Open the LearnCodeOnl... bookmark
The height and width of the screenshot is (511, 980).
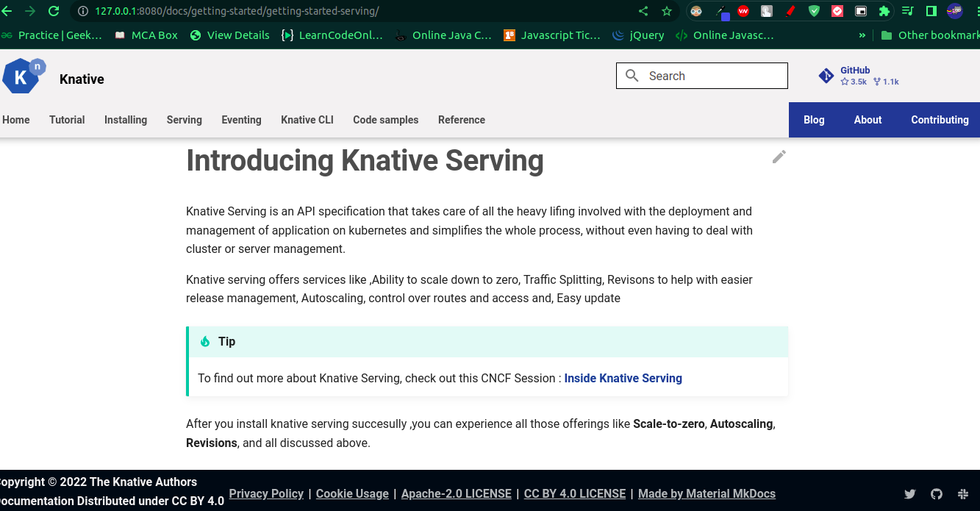point(332,35)
